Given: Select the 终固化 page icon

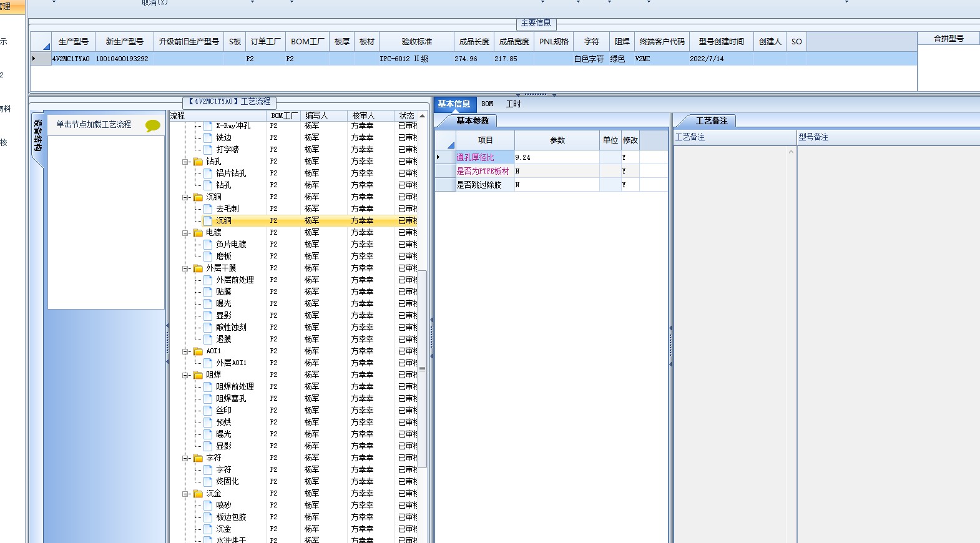Looking at the screenshot, I should click(x=208, y=481).
